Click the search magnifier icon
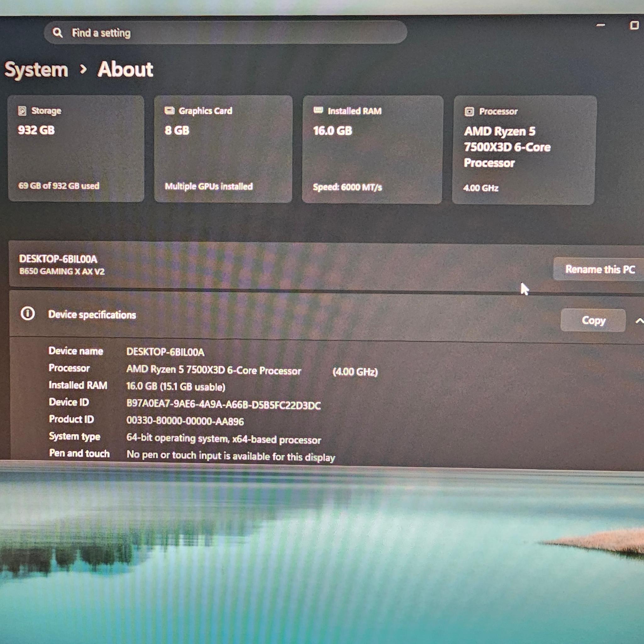The height and width of the screenshot is (644, 644). pos(57,33)
